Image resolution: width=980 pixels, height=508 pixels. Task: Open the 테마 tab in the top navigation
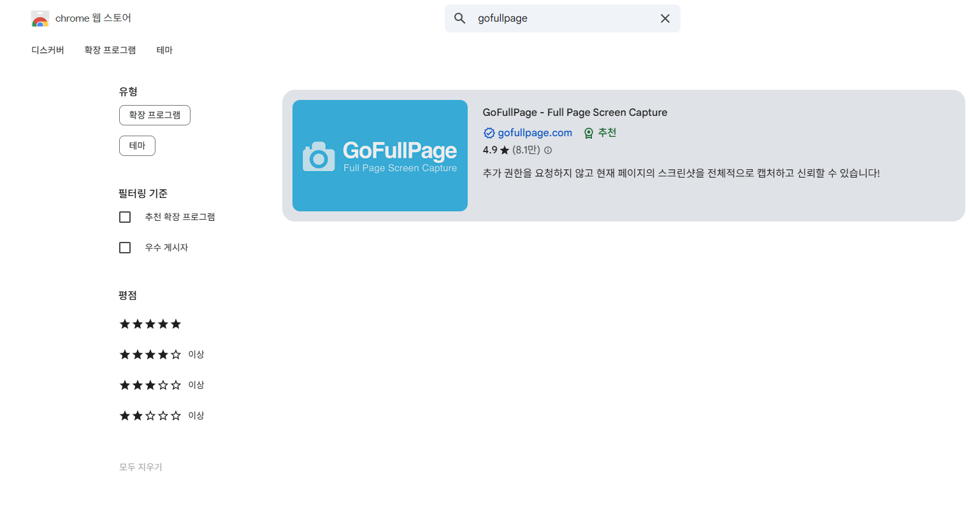(x=164, y=50)
